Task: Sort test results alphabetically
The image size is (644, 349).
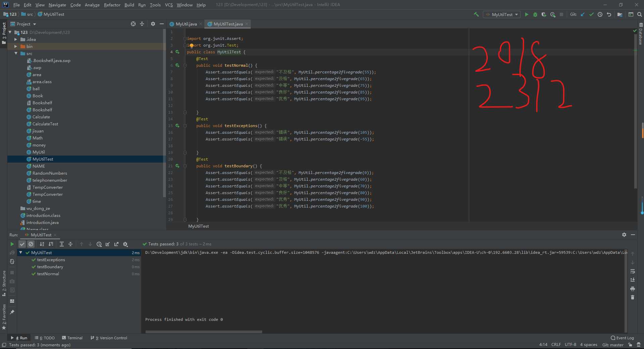Action: point(42,244)
